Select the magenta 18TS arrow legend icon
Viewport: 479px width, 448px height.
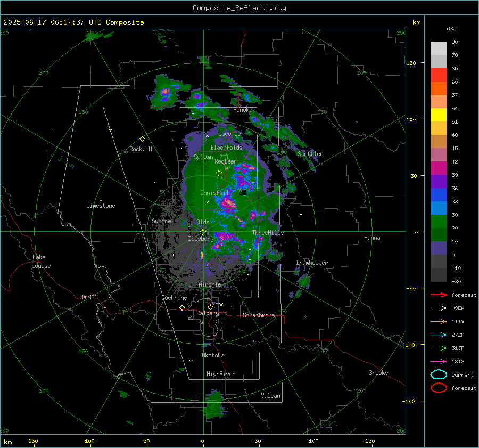point(439,362)
